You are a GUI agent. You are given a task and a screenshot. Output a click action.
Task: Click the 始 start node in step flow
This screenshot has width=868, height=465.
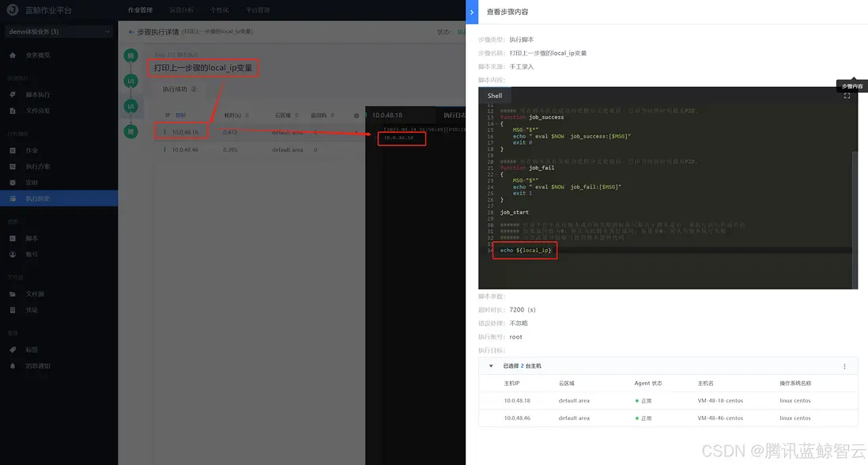[130, 55]
